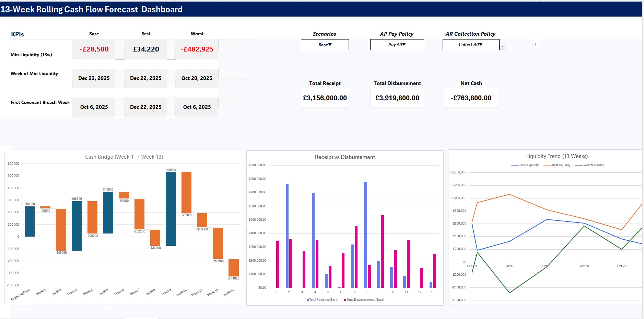
Task: Select the Liquidity Trend (13 Weeks) title
Action: pos(557,156)
